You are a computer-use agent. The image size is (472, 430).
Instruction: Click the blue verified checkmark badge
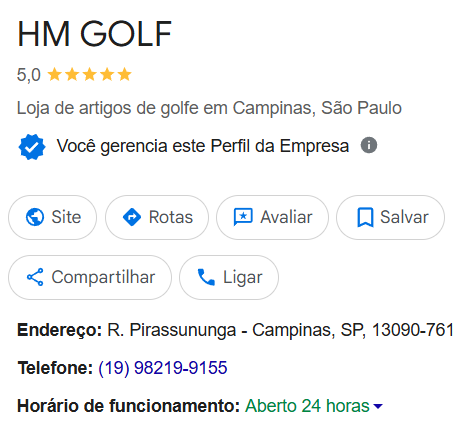tap(32, 147)
